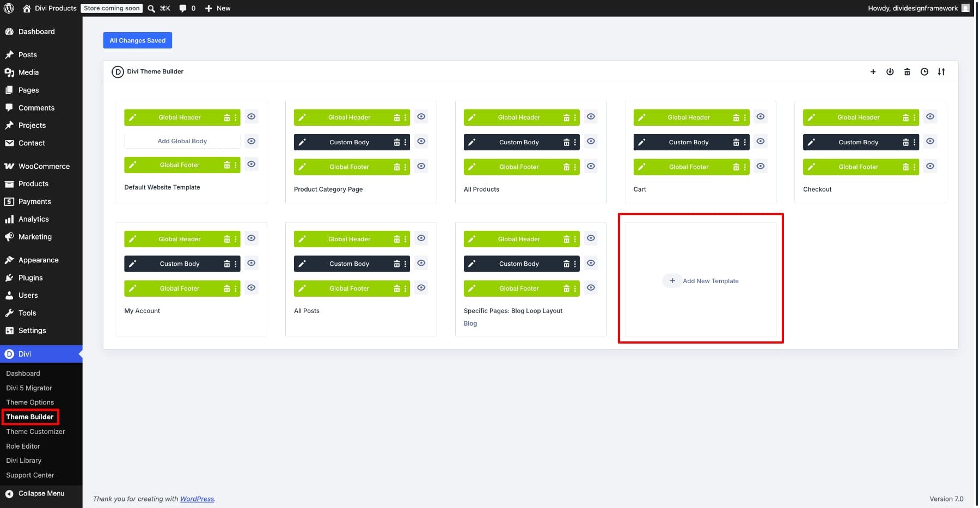Click the import/export arrows icon in toolbar

point(941,72)
